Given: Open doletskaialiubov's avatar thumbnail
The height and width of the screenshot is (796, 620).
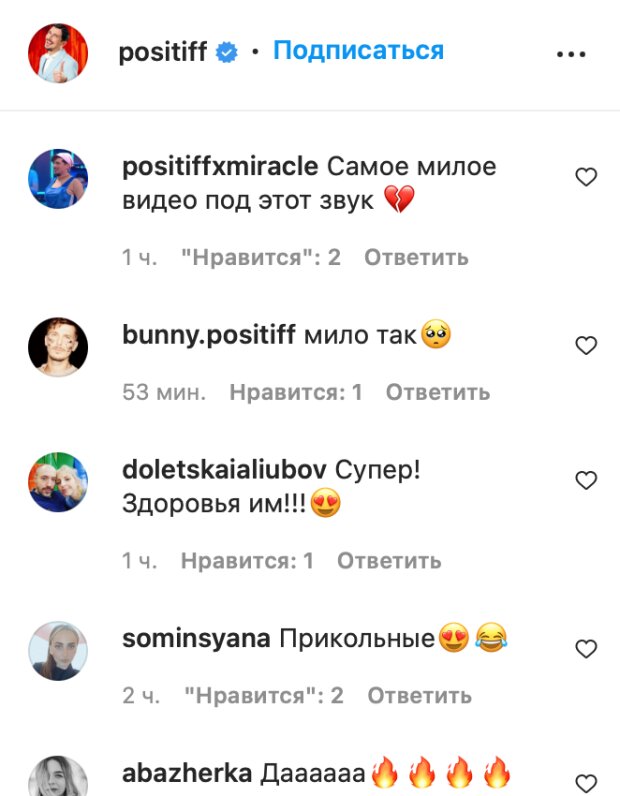Looking at the screenshot, I should 58,482.
